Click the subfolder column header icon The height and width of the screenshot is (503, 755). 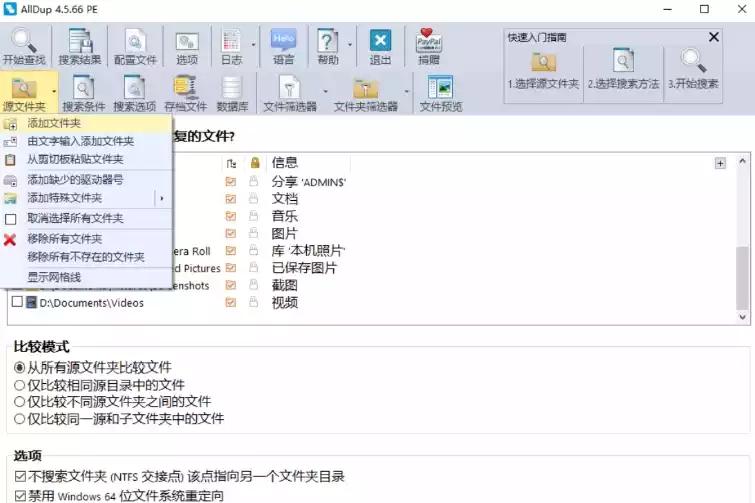231,163
